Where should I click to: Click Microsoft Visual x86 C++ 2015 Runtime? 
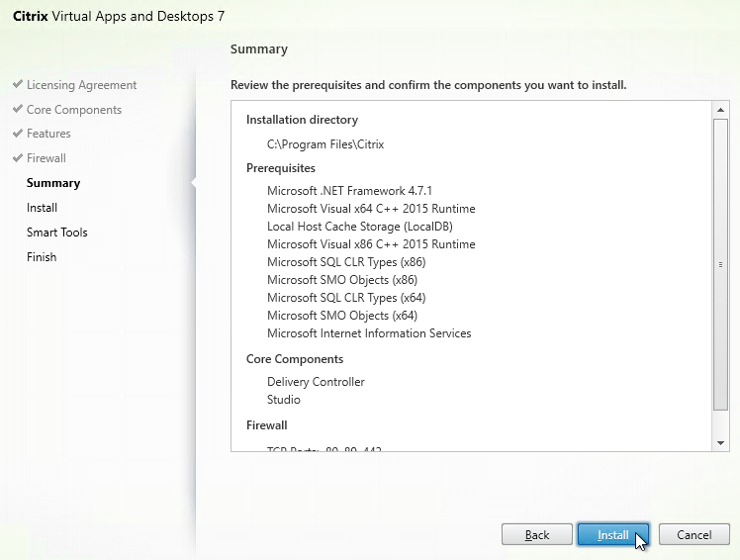[x=371, y=244]
